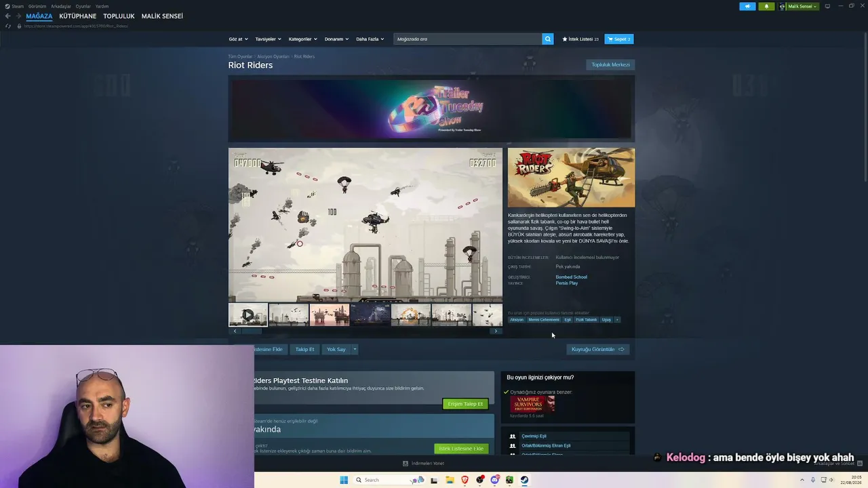Open the Malik Sensei account dropdown
This screenshot has height=488, width=868.
[x=802, y=6]
